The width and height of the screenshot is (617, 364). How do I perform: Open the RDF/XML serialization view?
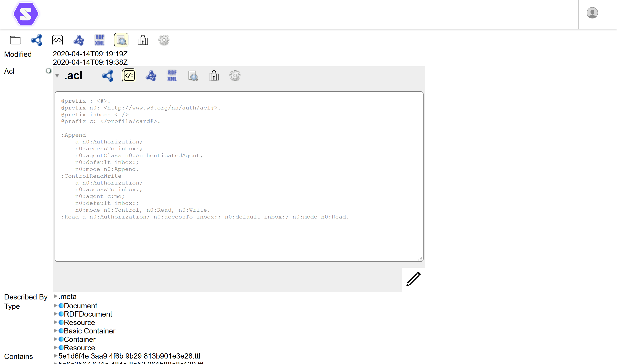point(99,40)
